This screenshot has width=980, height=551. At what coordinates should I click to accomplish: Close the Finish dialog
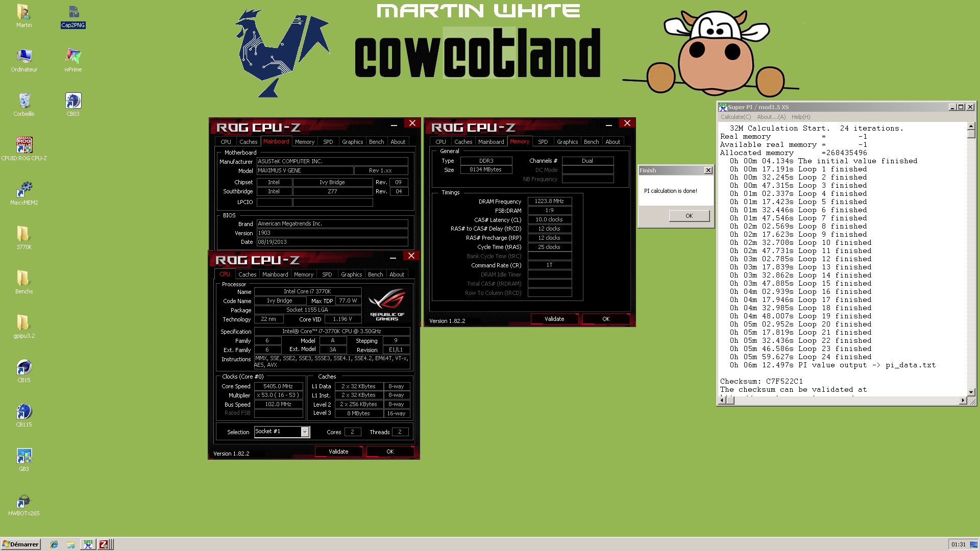(708, 170)
